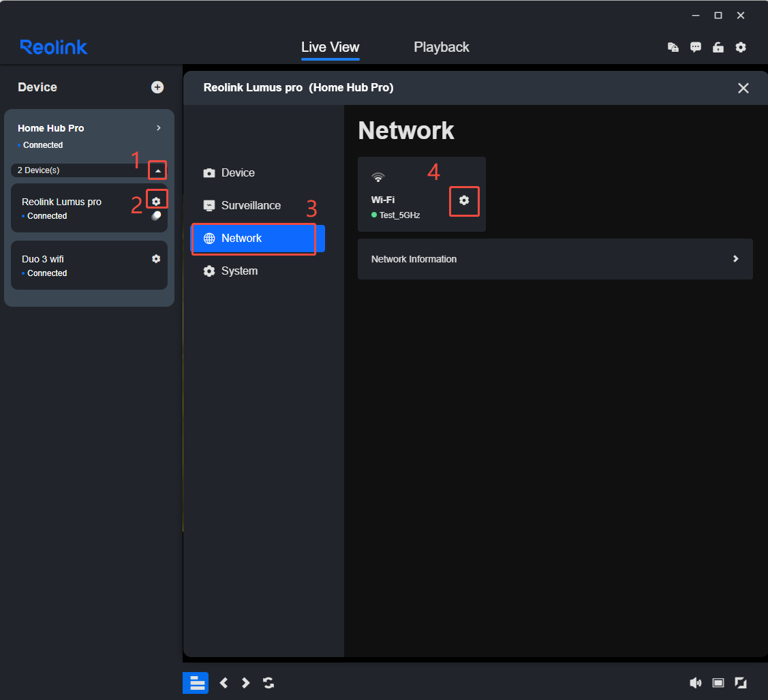768x700 pixels.
Task: Click the Test_5GHz network name
Action: pos(399,215)
